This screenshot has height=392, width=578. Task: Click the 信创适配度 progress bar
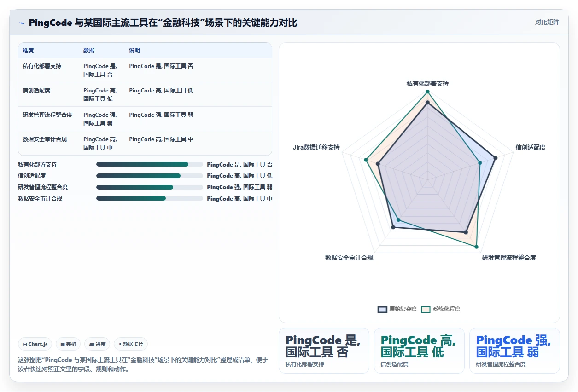pos(149,176)
